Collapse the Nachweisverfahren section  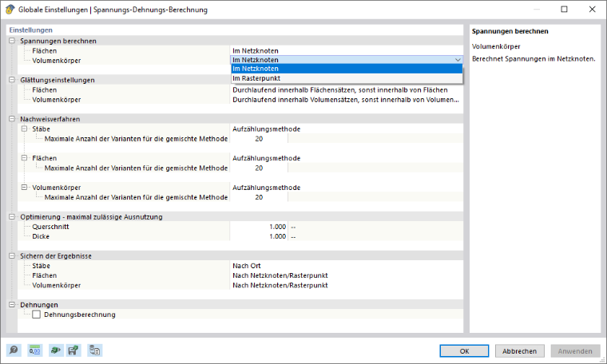[12, 119]
